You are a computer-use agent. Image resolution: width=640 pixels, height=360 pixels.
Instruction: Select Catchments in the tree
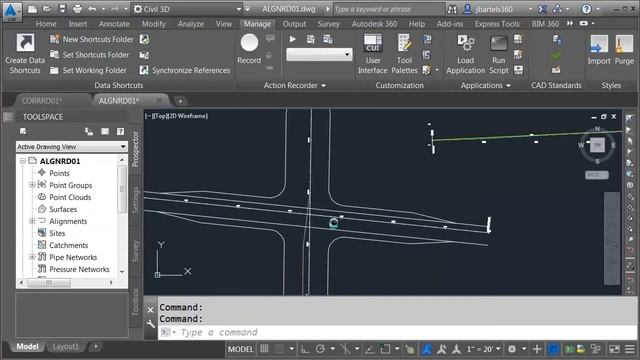(69, 245)
